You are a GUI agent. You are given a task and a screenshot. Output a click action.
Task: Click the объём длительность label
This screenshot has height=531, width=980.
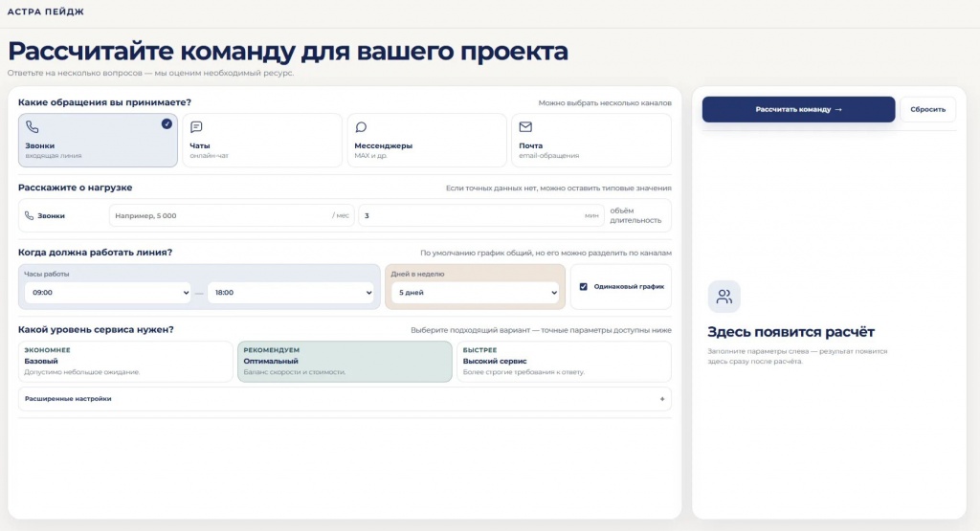coord(635,215)
